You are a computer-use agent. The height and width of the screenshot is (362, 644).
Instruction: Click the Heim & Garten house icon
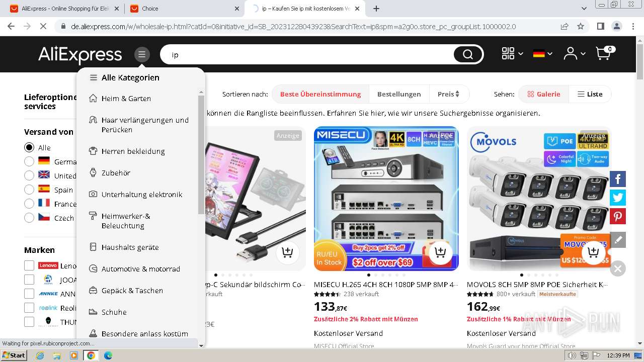tap(93, 99)
